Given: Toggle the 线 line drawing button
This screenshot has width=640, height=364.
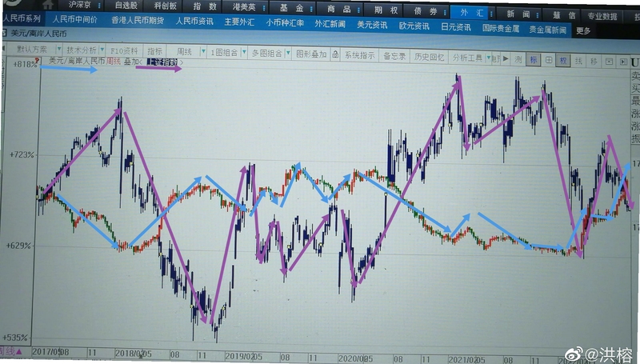Looking at the screenshot, I should pyautogui.click(x=578, y=61).
